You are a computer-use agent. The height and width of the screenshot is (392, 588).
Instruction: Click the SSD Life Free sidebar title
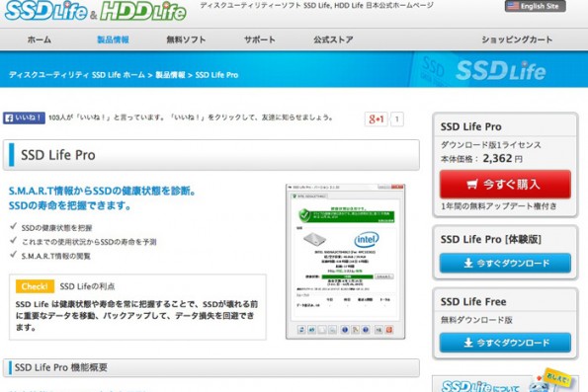[x=473, y=302]
